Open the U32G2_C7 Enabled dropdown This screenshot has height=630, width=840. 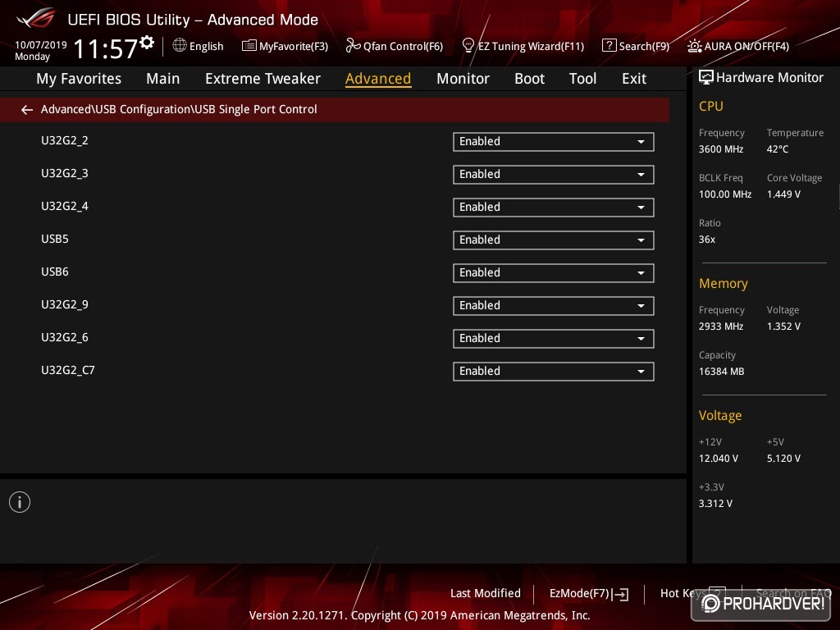554,372
